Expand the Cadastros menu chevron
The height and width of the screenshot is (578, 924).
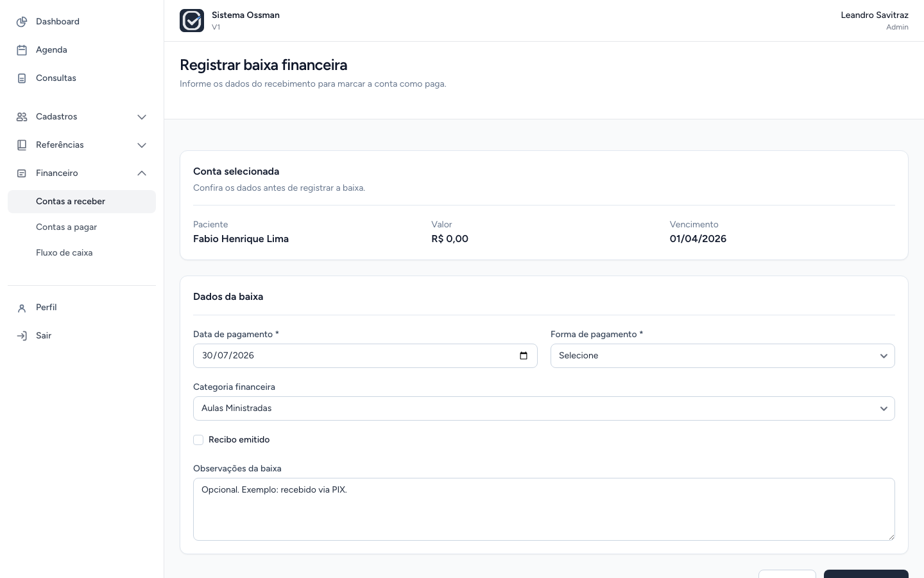[x=142, y=117]
